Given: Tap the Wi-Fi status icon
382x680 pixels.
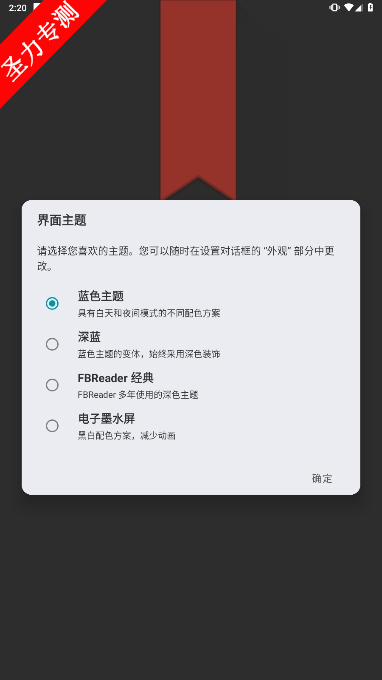Looking at the screenshot, I should [348, 7].
